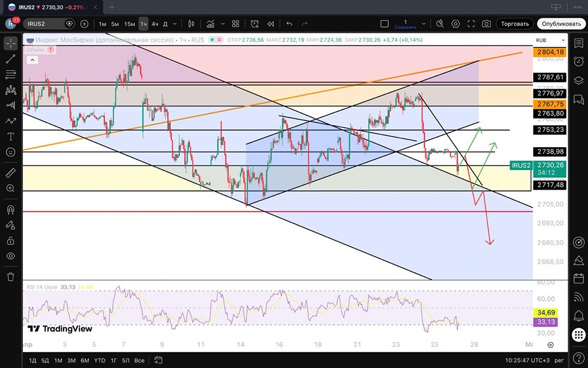Open the chats panel in right sidebar
Image resolution: width=588 pixels, height=368 pixels.
[579, 99]
